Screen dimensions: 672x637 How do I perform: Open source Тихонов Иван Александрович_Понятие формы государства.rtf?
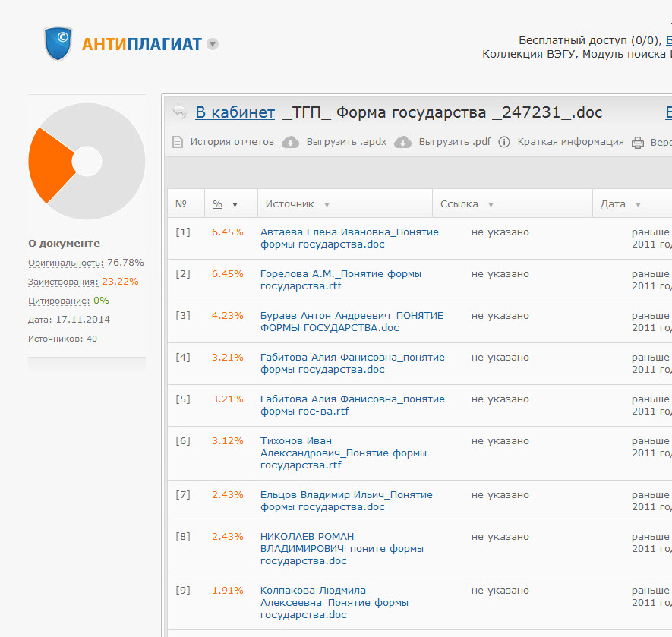point(343,453)
